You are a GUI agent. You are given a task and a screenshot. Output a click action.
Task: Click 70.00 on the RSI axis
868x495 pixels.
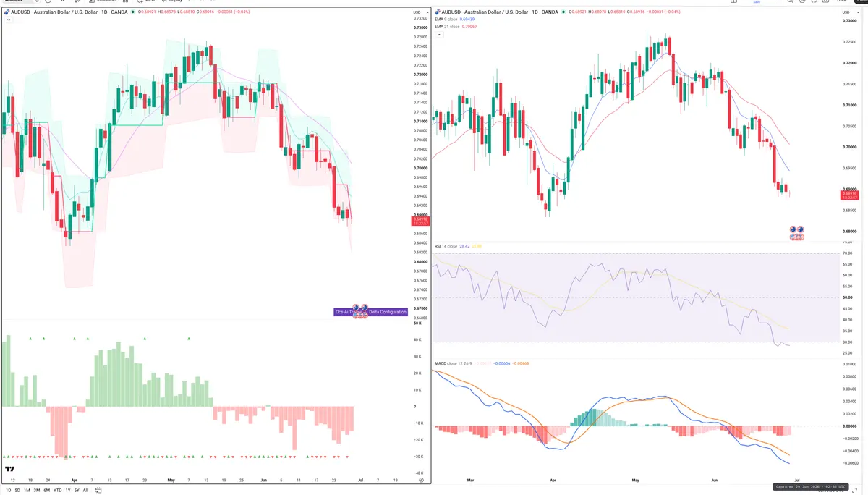[x=847, y=253]
